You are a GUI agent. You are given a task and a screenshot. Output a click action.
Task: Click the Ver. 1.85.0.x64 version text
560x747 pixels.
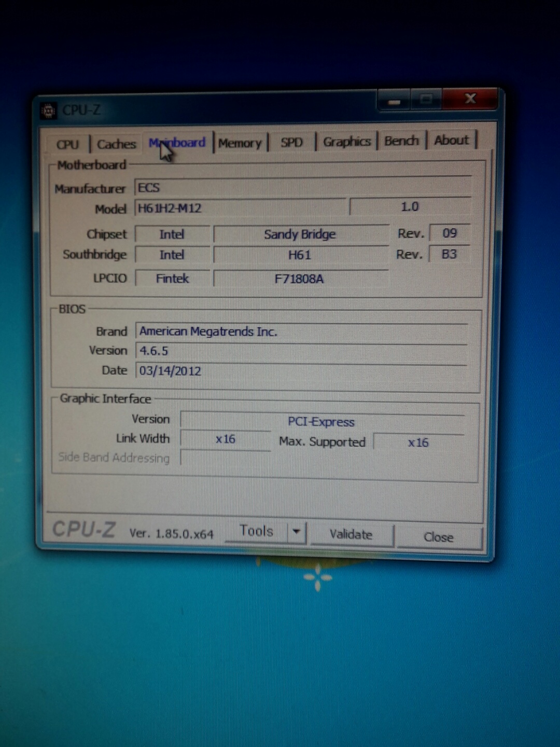click(171, 533)
